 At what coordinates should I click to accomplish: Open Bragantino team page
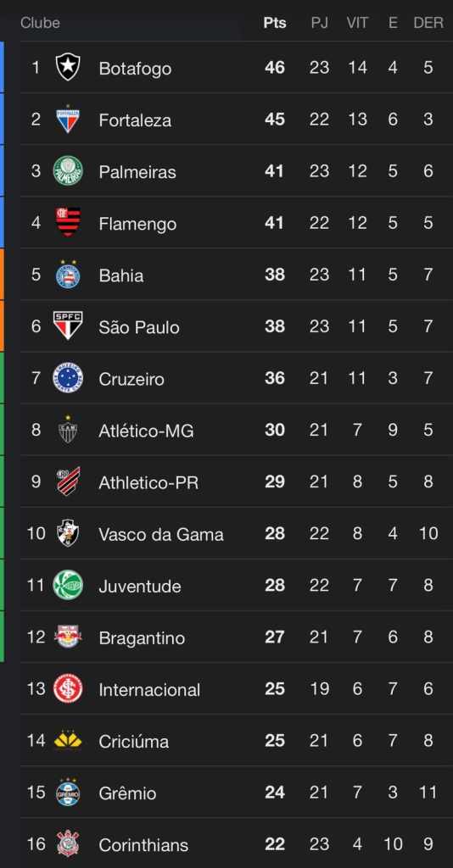142,637
